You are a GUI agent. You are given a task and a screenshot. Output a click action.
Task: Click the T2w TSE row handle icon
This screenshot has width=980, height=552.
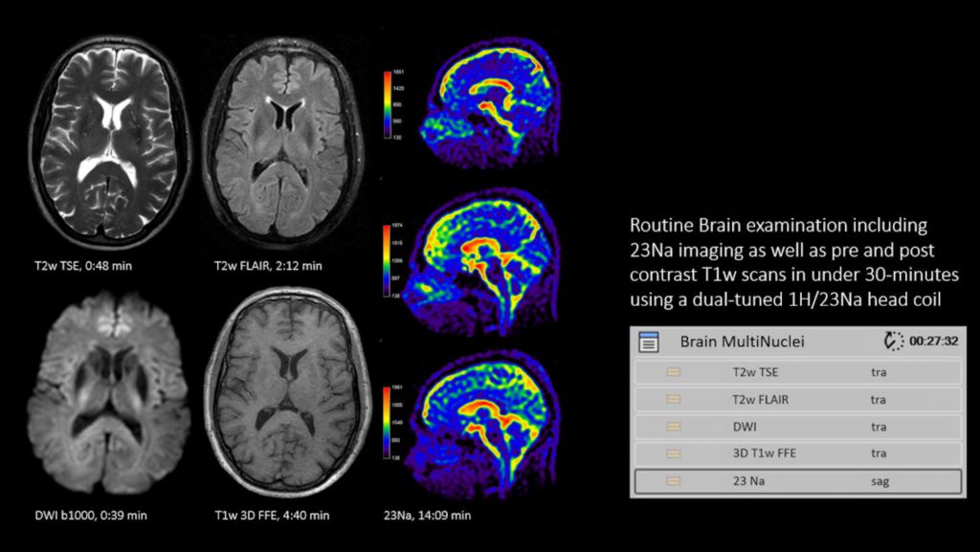(x=674, y=372)
